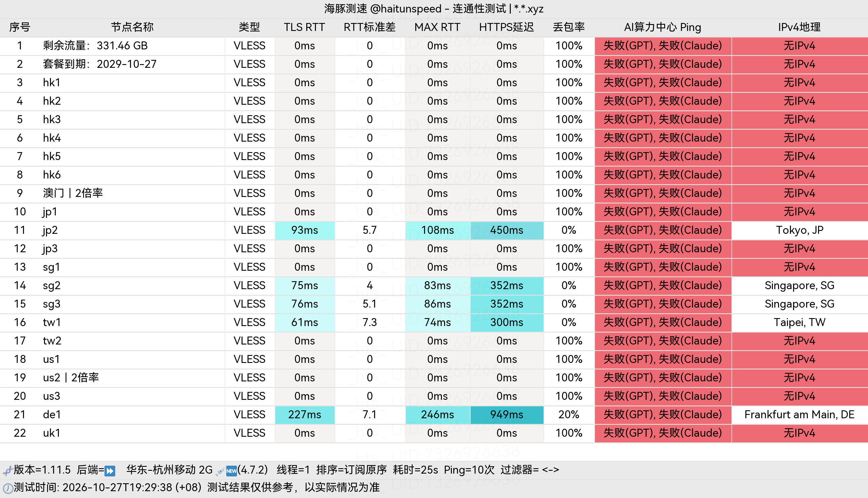Select the 套餐到期: 2029-10-27 row
The image size is (868, 498).
tap(434, 64)
